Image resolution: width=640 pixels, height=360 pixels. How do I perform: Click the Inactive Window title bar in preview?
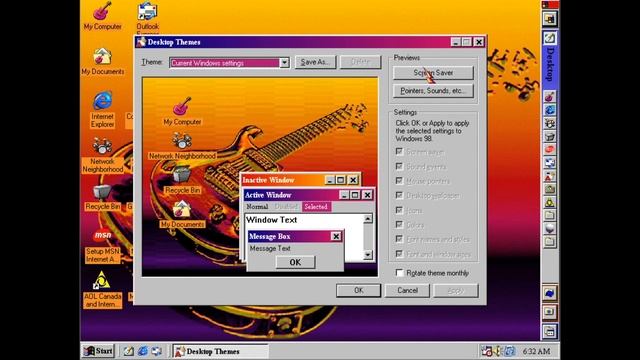tap(300, 180)
